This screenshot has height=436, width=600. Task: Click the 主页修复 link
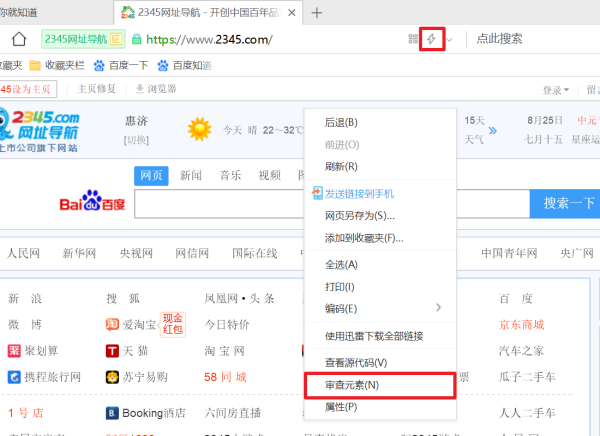point(96,89)
